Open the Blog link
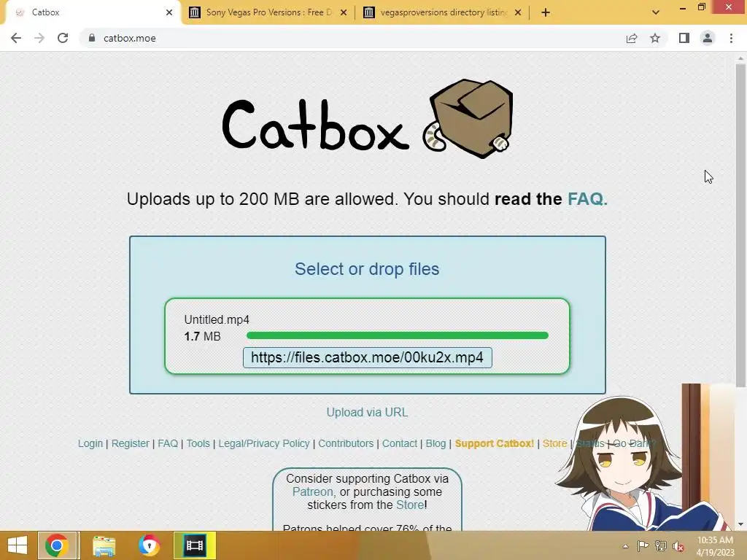 tap(436, 443)
